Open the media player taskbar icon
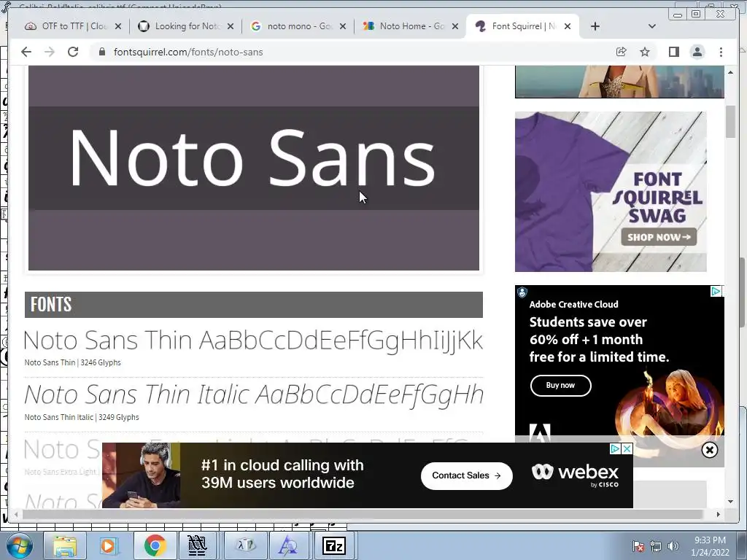The image size is (747, 560). (x=108, y=545)
